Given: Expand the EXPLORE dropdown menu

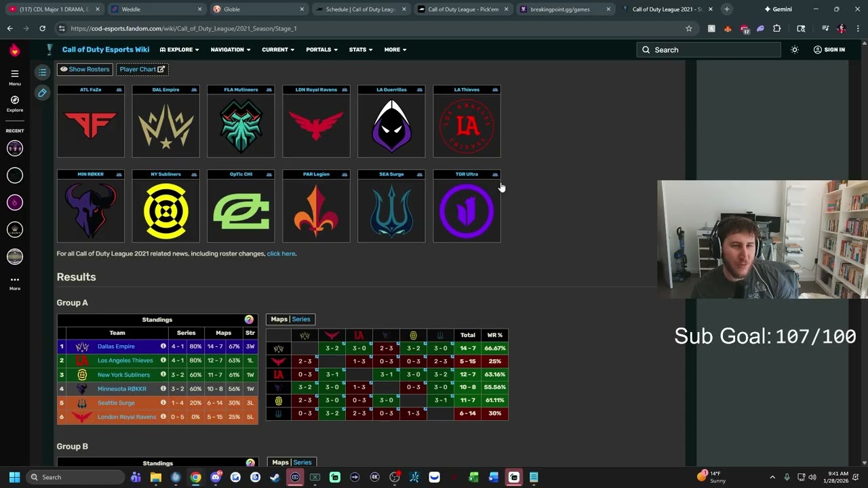Looking at the screenshot, I should [x=180, y=49].
